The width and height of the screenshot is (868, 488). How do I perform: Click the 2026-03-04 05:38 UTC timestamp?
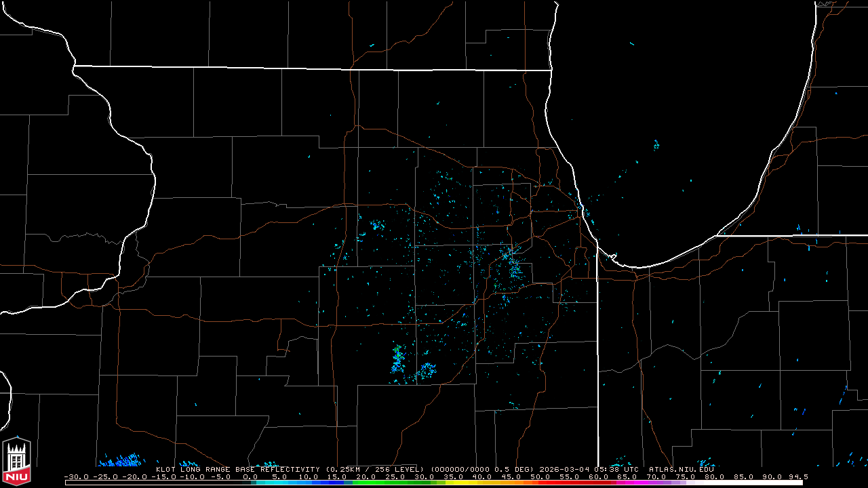589,469
